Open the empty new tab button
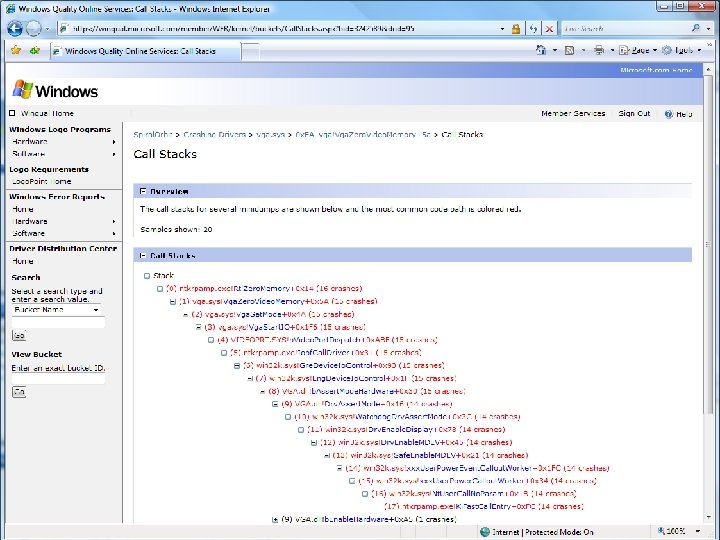The height and width of the screenshot is (540, 720). [x=250, y=51]
